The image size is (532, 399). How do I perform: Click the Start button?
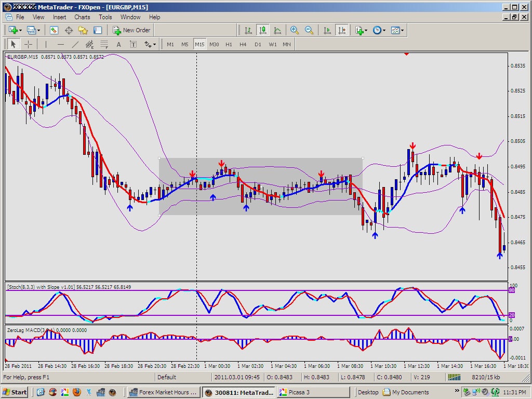coord(15,392)
